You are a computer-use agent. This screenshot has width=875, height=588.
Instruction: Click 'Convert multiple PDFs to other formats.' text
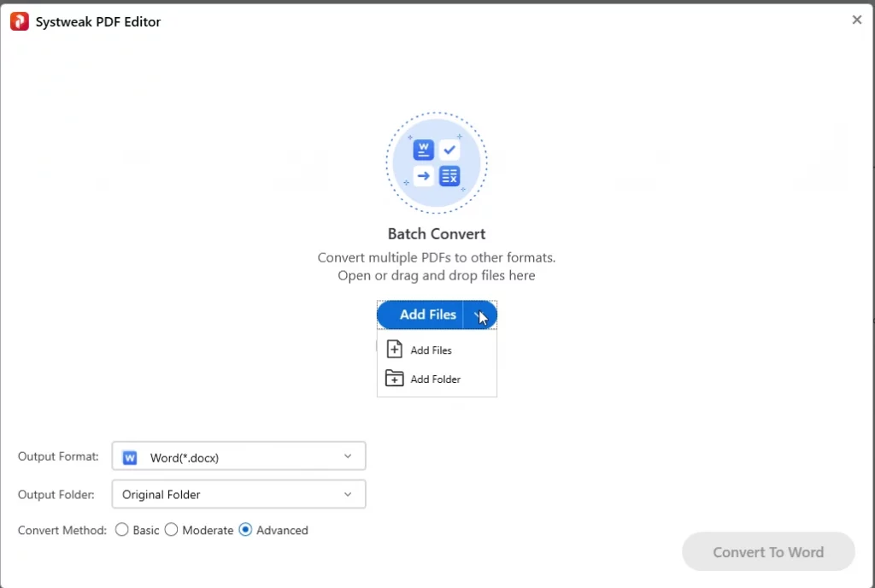click(x=437, y=258)
